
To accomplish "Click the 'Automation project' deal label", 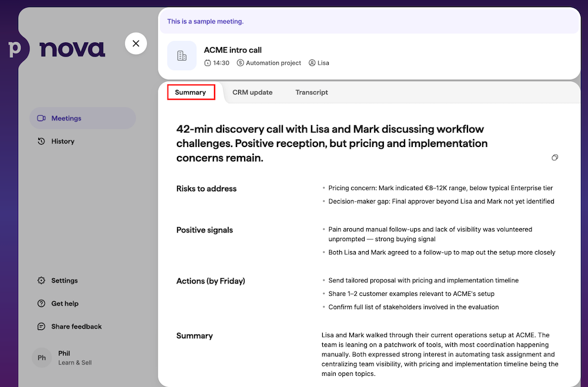I will pos(273,63).
